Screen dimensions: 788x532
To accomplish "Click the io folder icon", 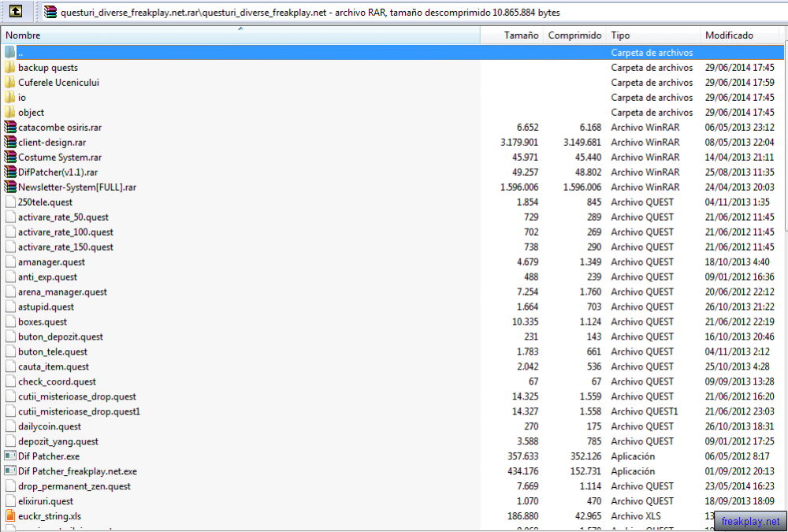I will [10, 98].
